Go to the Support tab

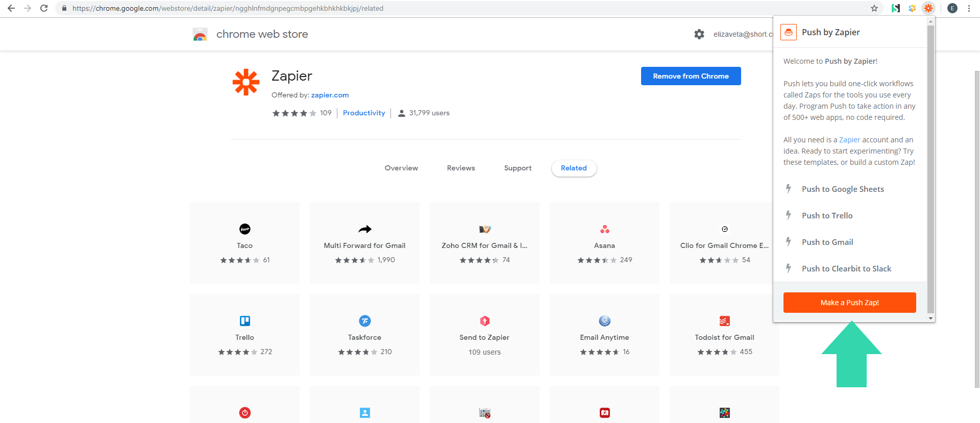point(518,168)
